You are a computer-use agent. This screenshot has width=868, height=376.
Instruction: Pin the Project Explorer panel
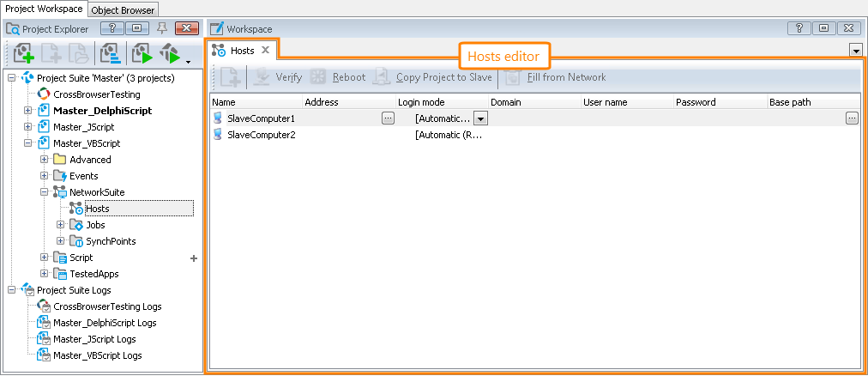[x=161, y=28]
